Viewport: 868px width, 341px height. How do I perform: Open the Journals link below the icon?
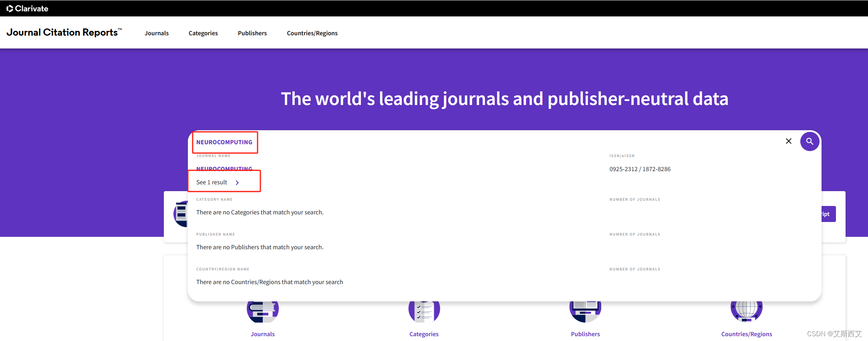(x=263, y=334)
